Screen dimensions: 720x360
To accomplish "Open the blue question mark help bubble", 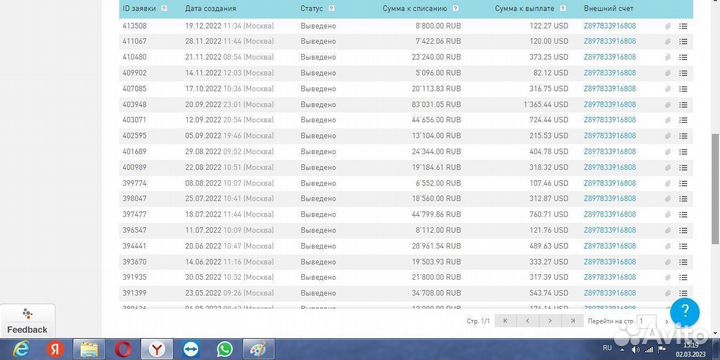I will [685, 312].
